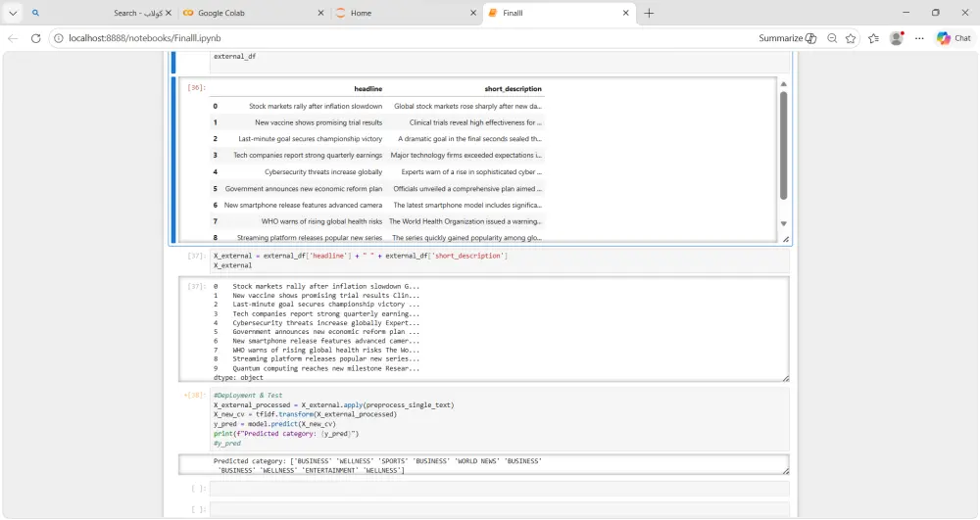This screenshot has height=520, width=980.
Task: Click the short_description column header
Action: click(514, 89)
